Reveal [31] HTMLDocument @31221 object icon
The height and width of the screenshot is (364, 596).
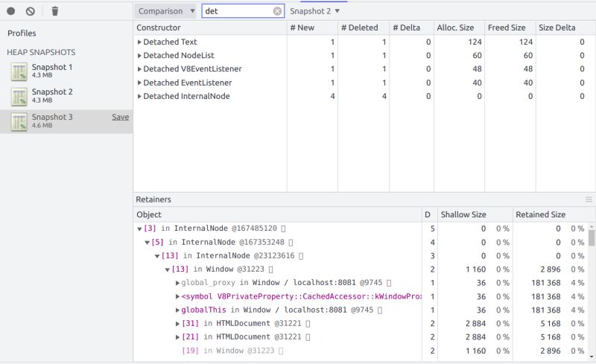[308, 324]
